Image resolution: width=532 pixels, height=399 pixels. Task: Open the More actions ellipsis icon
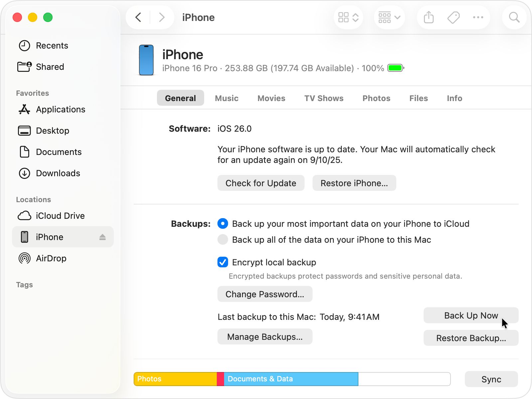coord(478,17)
